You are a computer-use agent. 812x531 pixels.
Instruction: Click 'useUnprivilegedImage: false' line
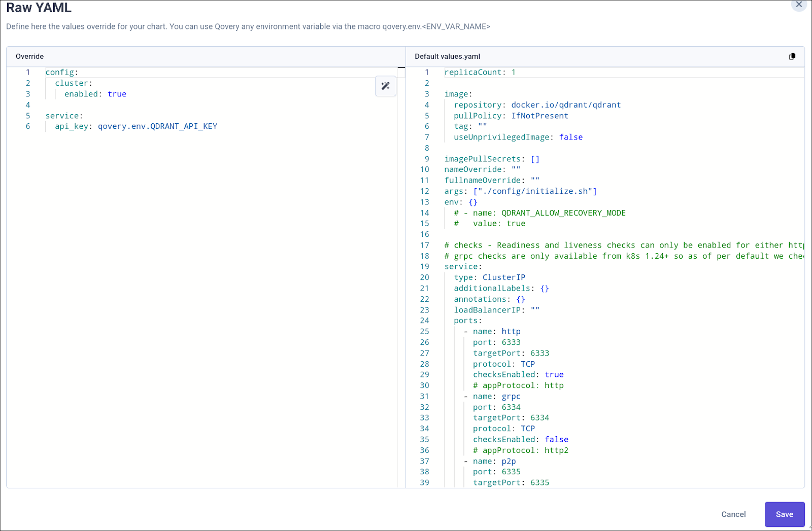pos(518,137)
